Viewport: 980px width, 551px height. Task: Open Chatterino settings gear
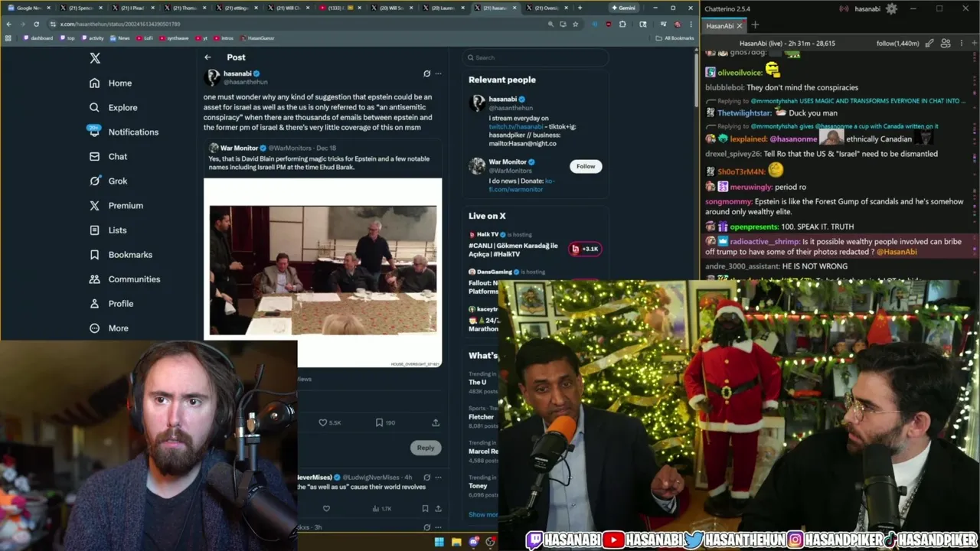(x=891, y=8)
